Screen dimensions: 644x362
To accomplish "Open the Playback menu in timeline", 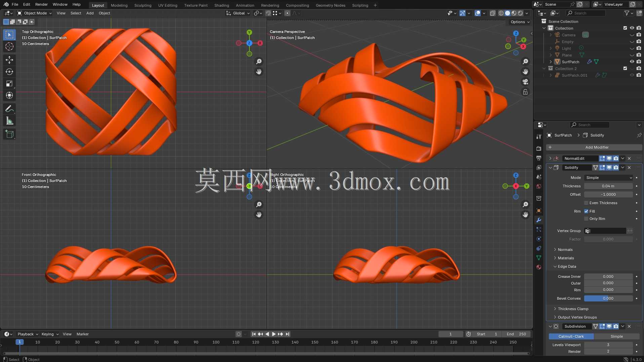I will tap(28, 334).
